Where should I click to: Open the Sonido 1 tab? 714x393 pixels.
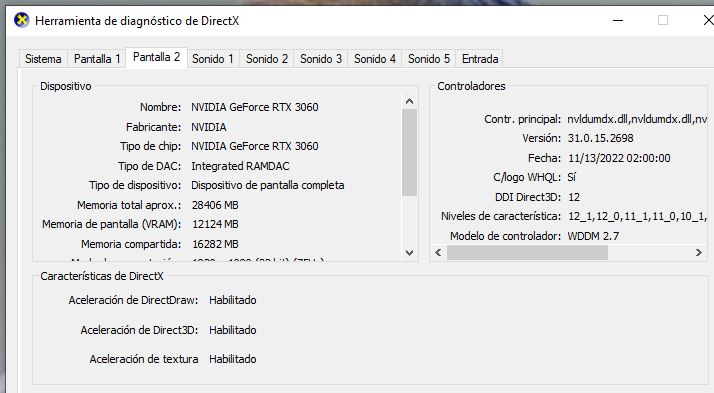213,59
